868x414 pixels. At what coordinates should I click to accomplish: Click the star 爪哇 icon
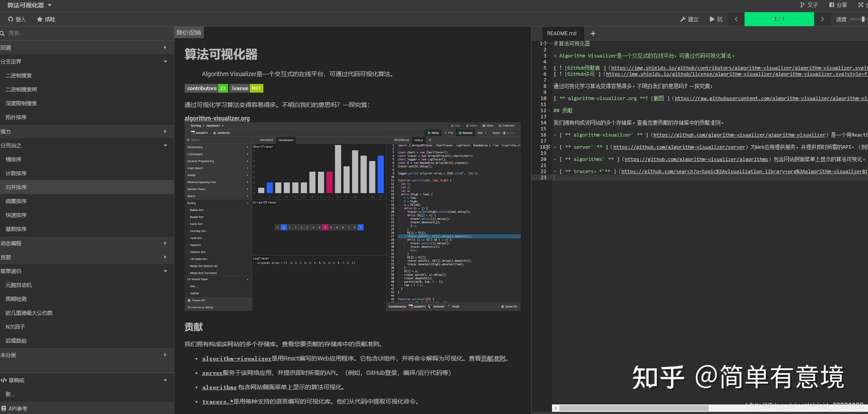40,19
